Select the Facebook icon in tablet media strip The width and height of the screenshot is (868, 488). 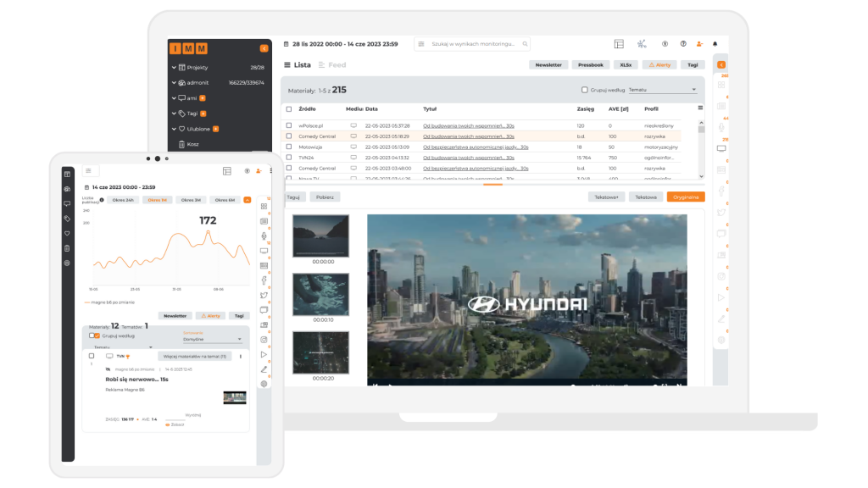tap(264, 280)
